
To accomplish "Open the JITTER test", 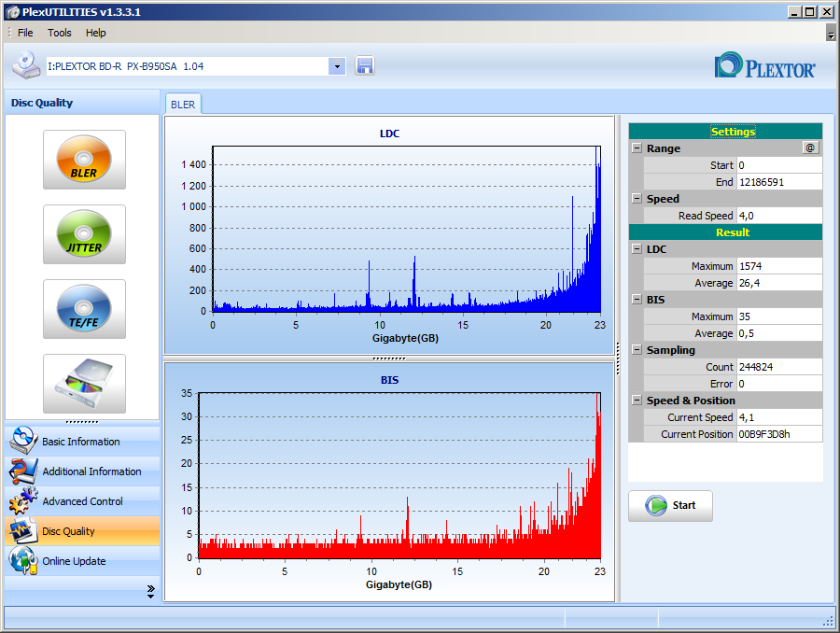I will tap(84, 234).
